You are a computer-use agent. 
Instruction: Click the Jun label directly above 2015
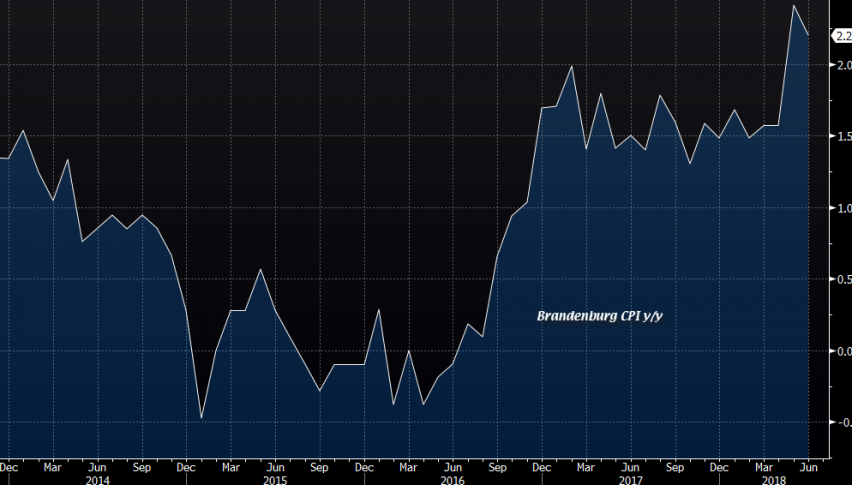click(275, 467)
